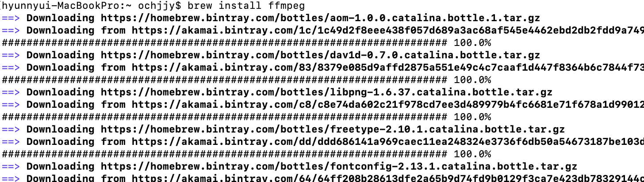Screen dimensions: 644x182
Task: Click the akamai URL starting with c8/c8e74da6
Action: (388, 105)
